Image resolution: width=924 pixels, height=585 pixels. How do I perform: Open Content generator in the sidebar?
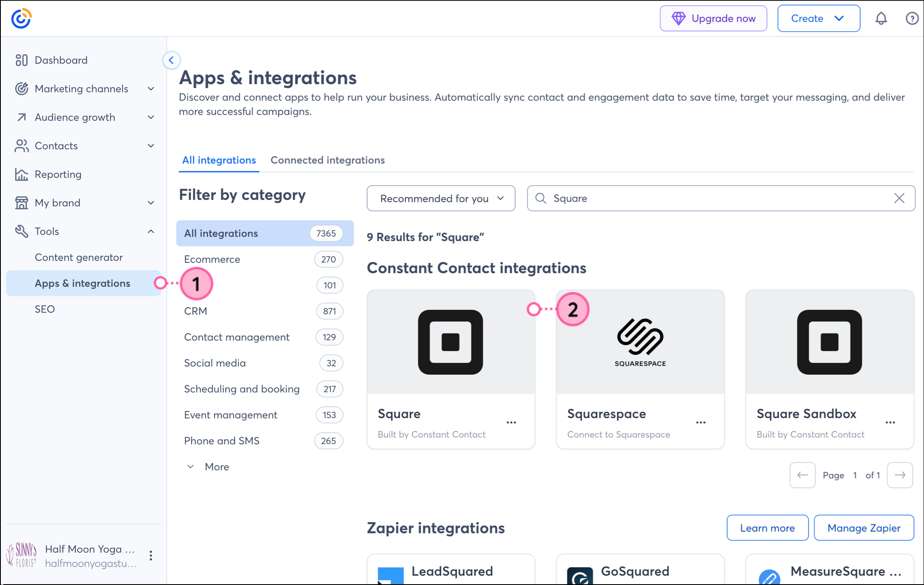point(79,257)
